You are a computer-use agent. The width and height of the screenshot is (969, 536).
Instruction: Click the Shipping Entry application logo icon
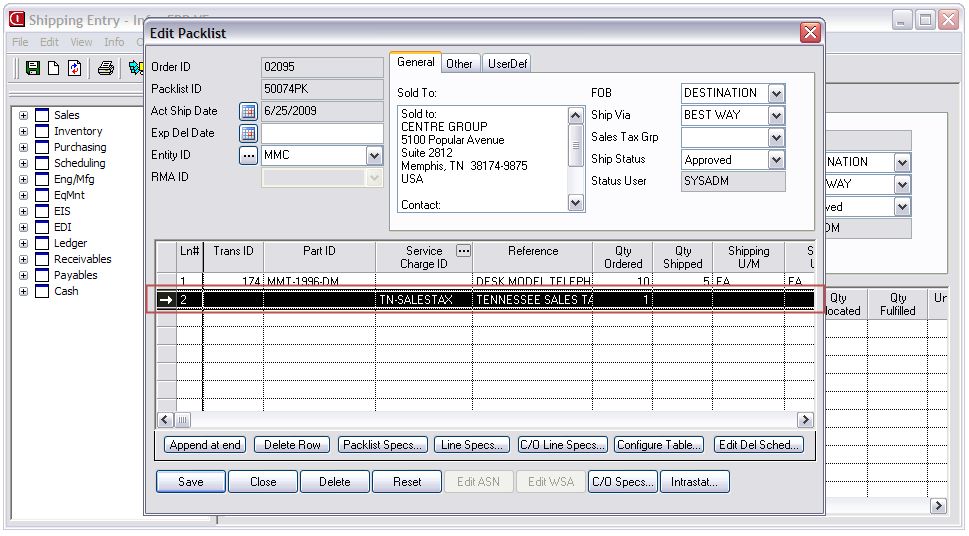[x=17, y=20]
